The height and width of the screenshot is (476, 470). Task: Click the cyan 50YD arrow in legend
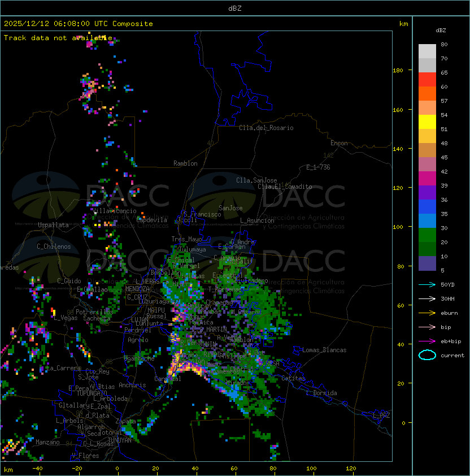point(427,284)
